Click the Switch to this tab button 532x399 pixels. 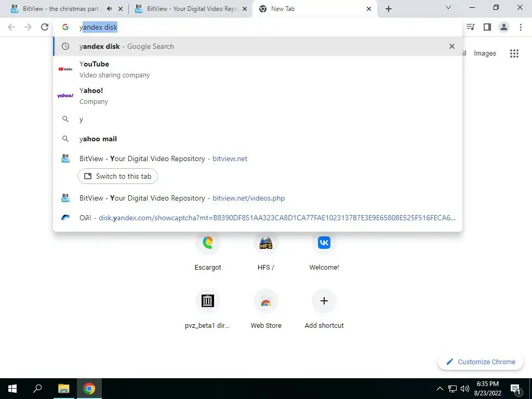pyautogui.click(x=117, y=176)
